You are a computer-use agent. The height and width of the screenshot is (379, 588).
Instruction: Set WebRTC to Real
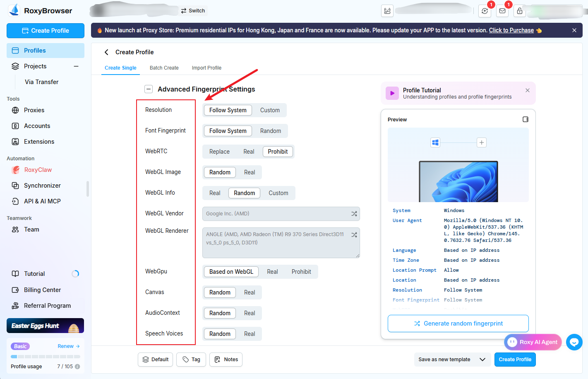click(249, 152)
